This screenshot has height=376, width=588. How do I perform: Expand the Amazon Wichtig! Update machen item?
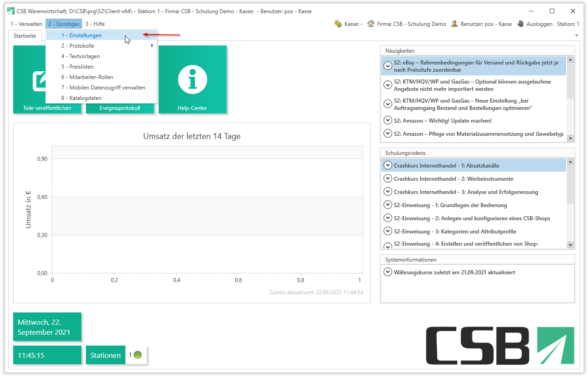(388, 120)
